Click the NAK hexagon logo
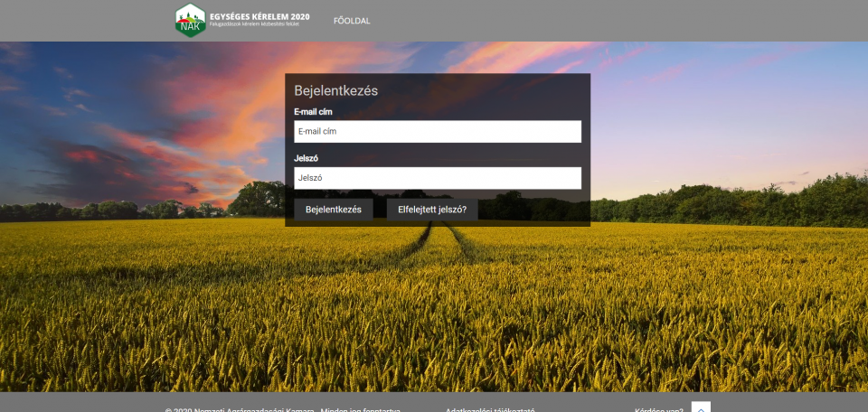The width and height of the screenshot is (868, 412). [190, 21]
